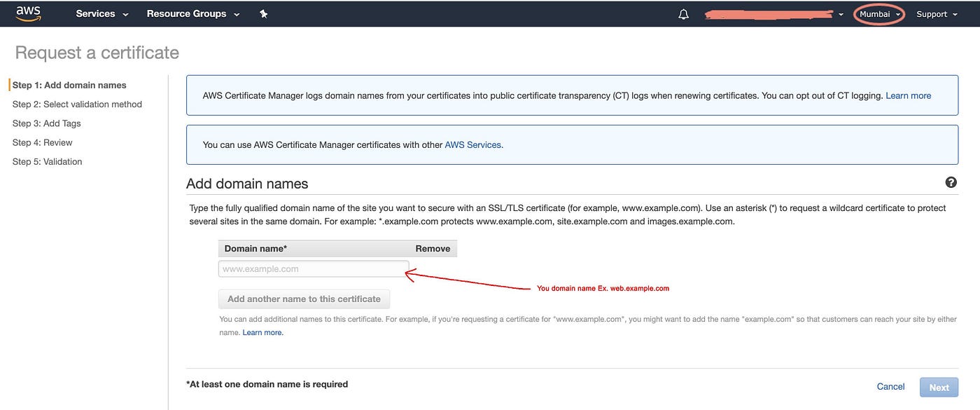Open the Mumbai region selector
Screen dimensions: 980x410
pos(879,14)
